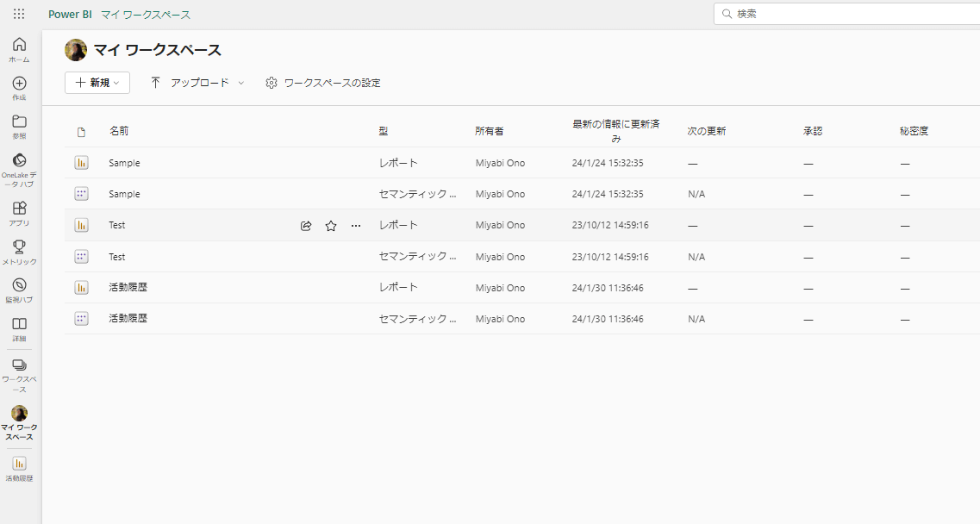Open the Test semantic model name link
This screenshot has width=980, height=524.
(x=117, y=256)
